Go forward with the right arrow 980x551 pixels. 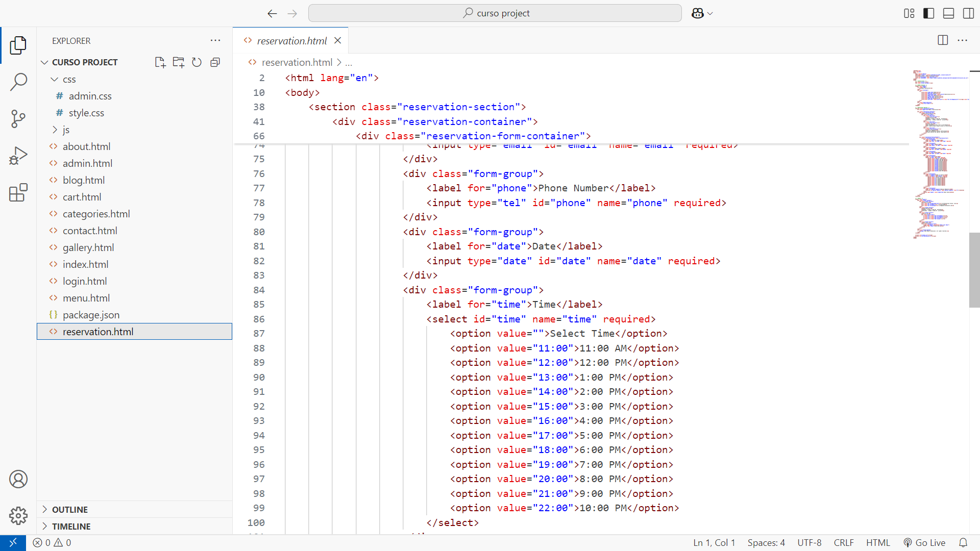coord(292,13)
